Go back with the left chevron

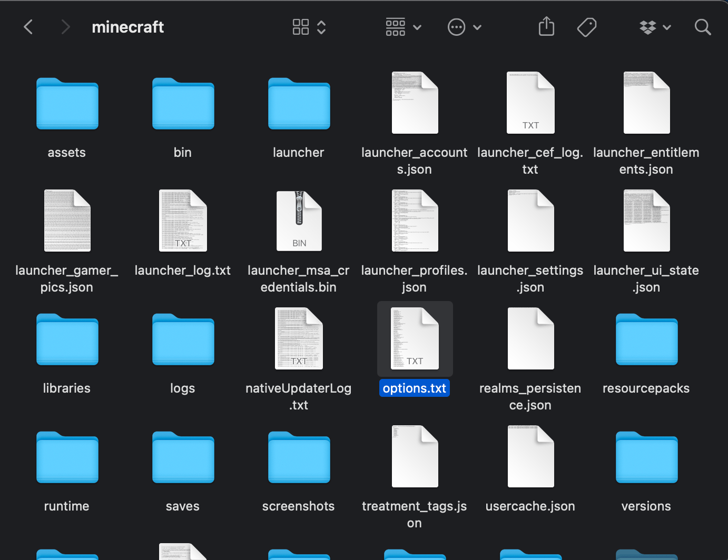(x=28, y=27)
